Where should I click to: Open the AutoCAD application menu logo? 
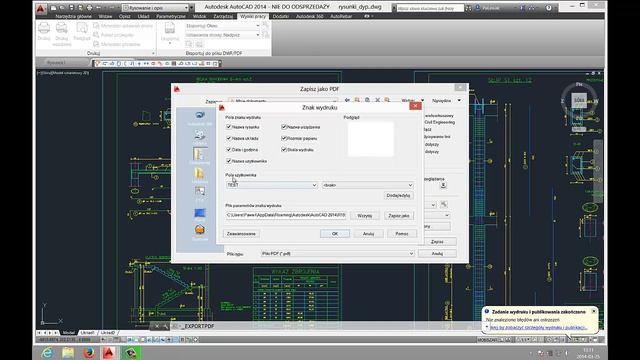point(41,8)
